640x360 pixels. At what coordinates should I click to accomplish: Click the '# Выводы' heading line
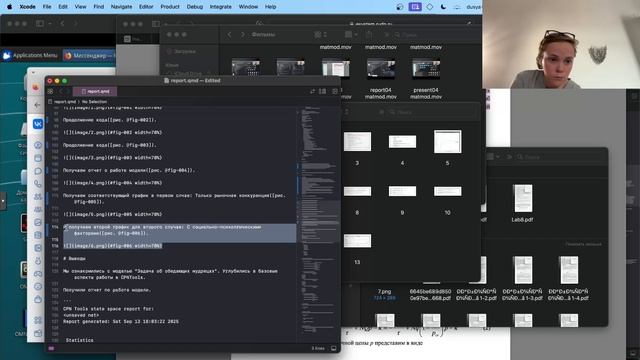click(x=74, y=258)
